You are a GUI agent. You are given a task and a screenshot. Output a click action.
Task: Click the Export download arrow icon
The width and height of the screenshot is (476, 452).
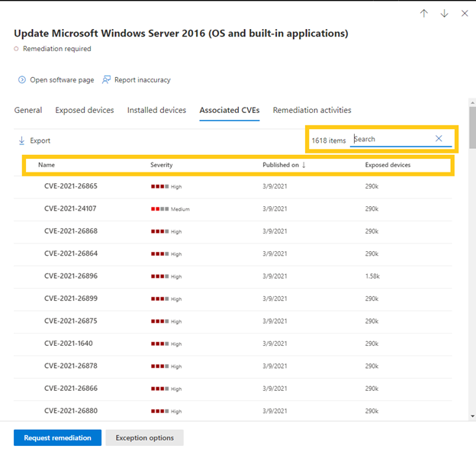(21, 140)
